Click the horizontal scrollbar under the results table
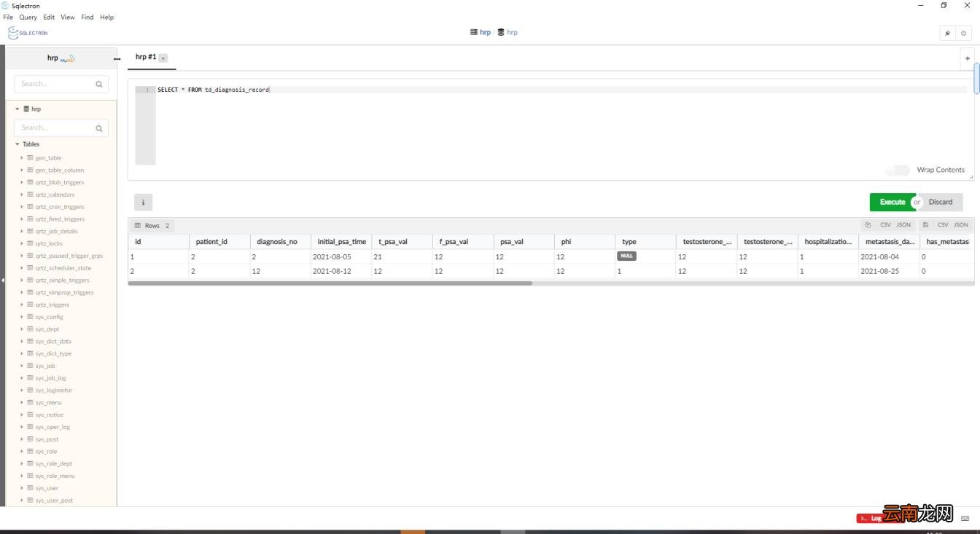 click(x=330, y=283)
